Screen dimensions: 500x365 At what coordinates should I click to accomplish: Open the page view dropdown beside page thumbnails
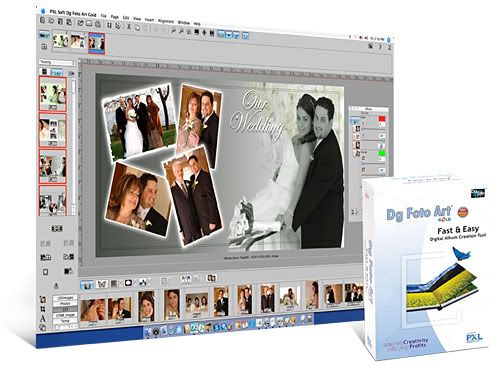[45, 34]
